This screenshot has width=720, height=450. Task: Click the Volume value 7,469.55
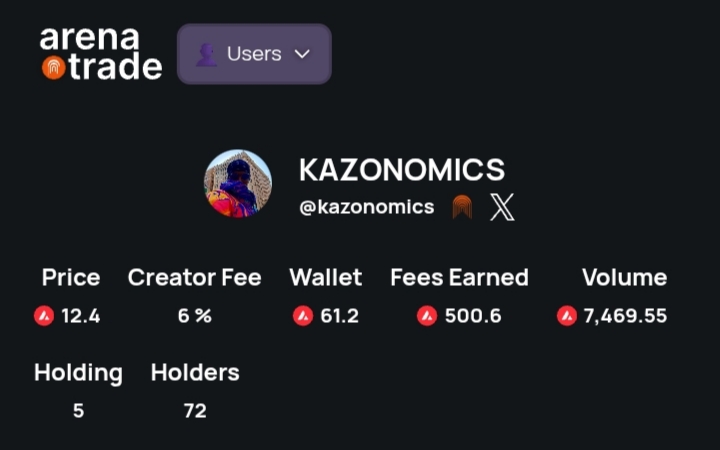(625, 316)
